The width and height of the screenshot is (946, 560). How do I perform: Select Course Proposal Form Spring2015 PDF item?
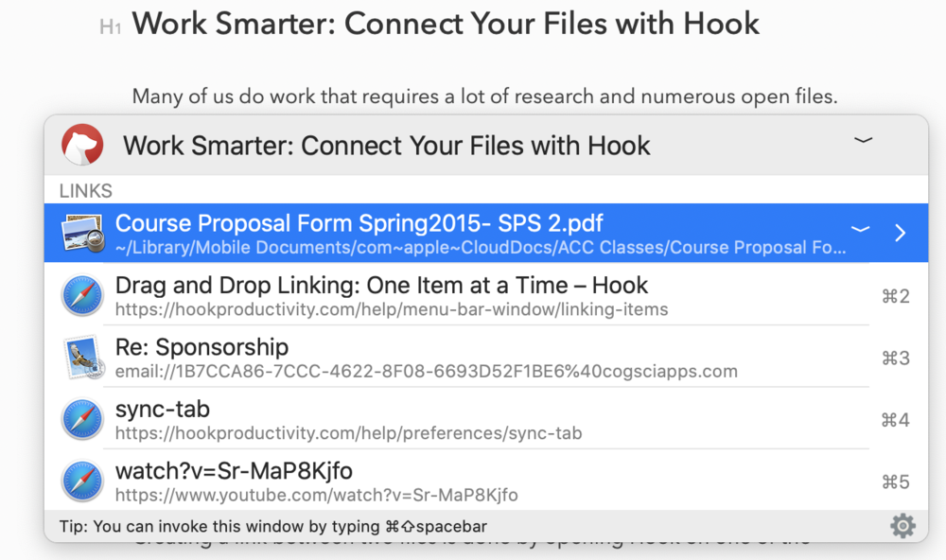pos(486,233)
